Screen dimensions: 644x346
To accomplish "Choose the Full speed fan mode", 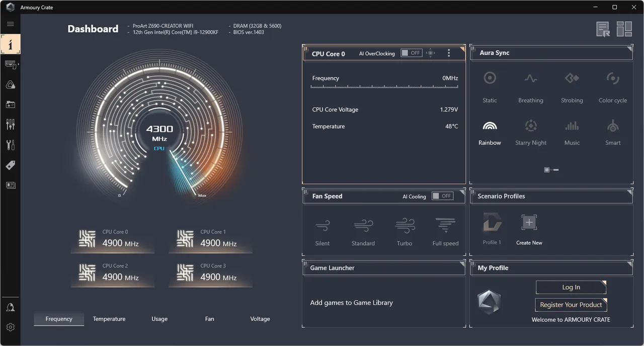I will pyautogui.click(x=445, y=232).
